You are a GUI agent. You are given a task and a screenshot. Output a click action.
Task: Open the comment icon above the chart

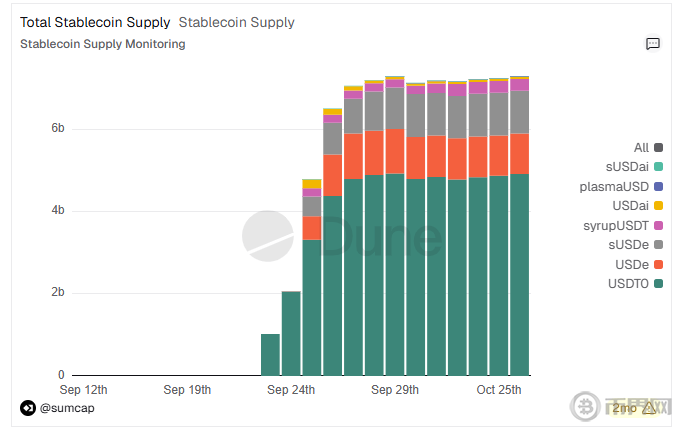pos(653,44)
